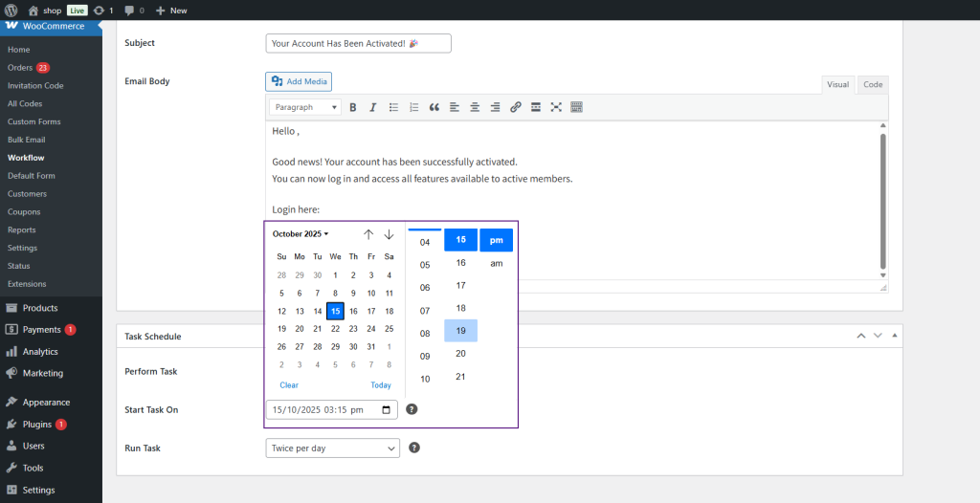Image resolution: width=980 pixels, height=503 pixels.
Task: Choose minute 19 in time picker
Action: [460, 331]
